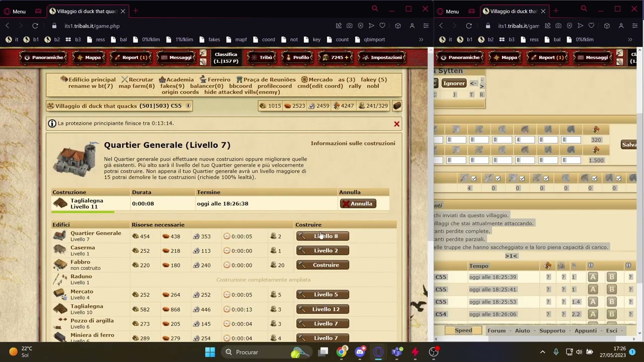Untick the light cavalry checkbox in right window
The height and width of the screenshot is (362, 644).
click(594, 178)
